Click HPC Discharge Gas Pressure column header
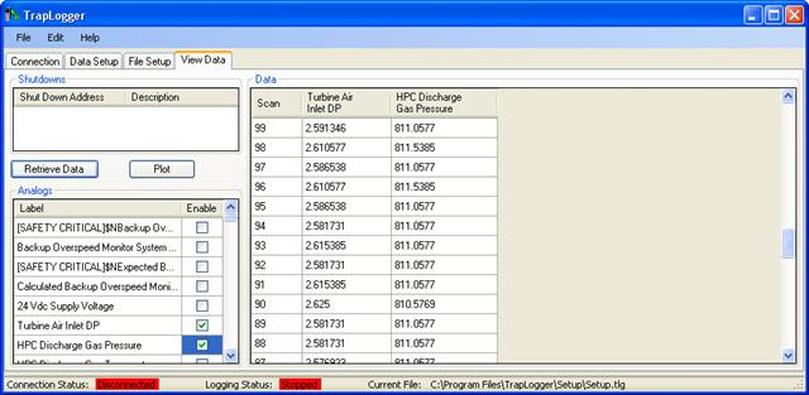 coord(444,103)
